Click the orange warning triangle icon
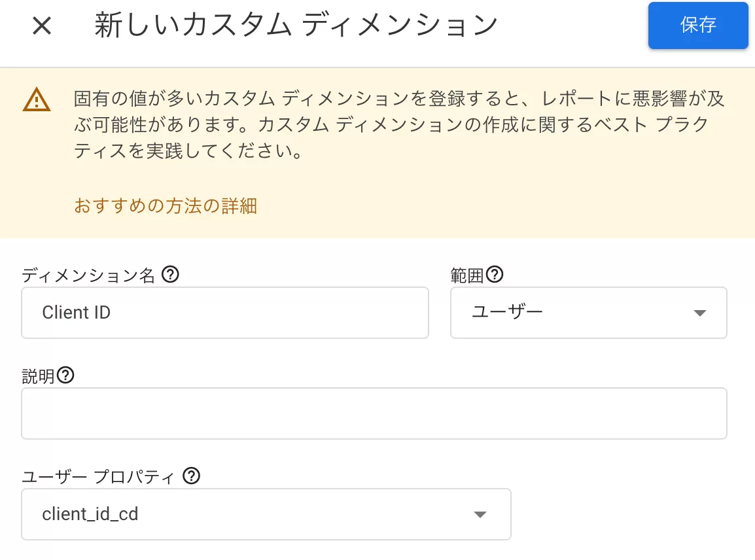This screenshot has width=755, height=560. pyautogui.click(x=37, y=99)
